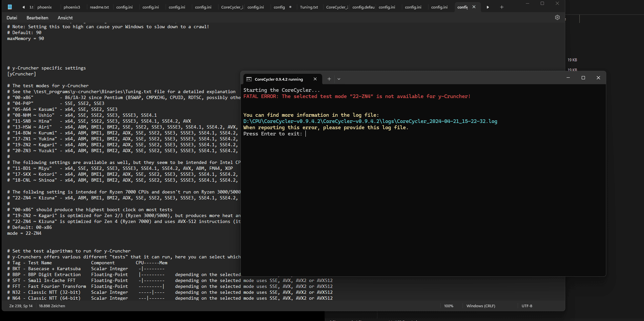The height and width of the screenshot is (321, 644).
Task: Open a new terminal tab with plus
Action: 329,79
